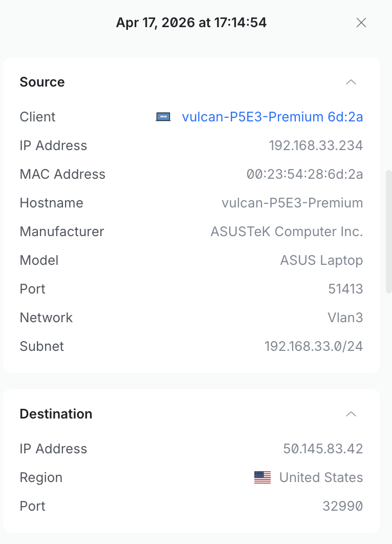Select the subnet 192.168.33.0/24 value

click(313, 346)
